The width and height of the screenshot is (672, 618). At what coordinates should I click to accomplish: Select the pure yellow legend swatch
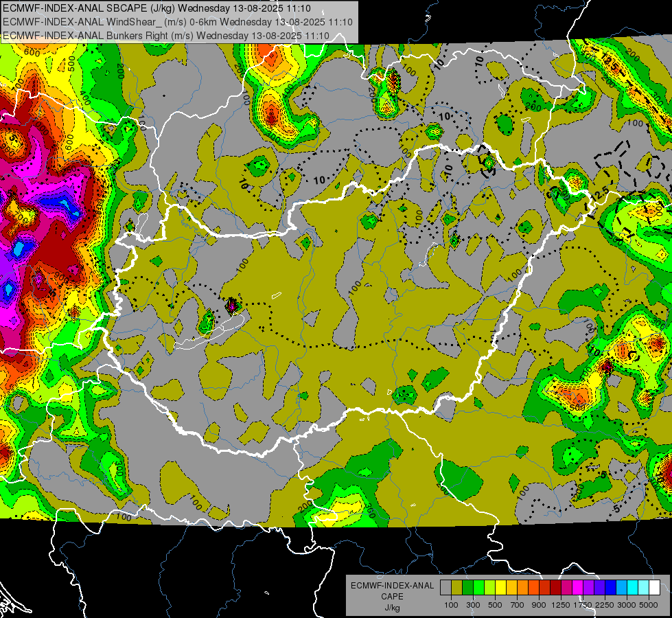pyautogui.click(x=500, y=588)
